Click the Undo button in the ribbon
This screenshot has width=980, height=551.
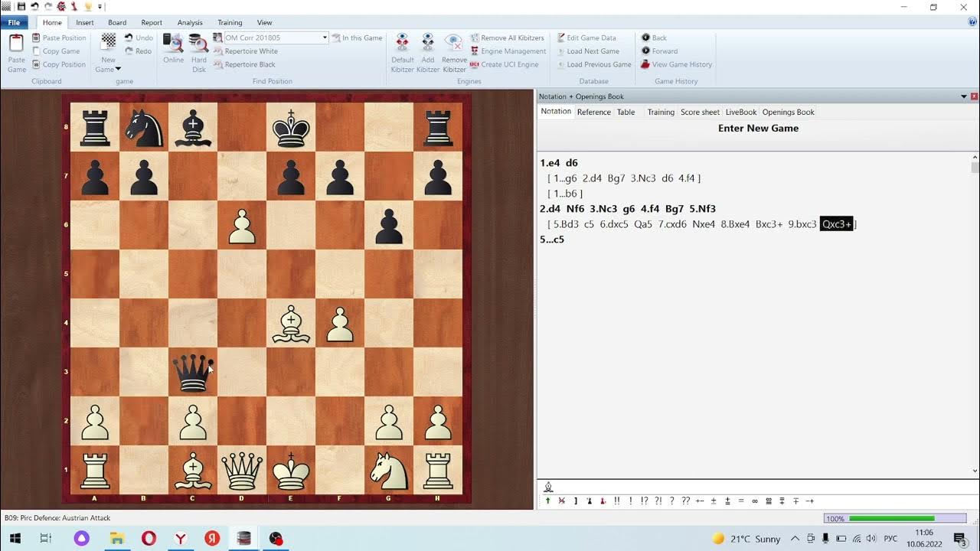(139, 37)
